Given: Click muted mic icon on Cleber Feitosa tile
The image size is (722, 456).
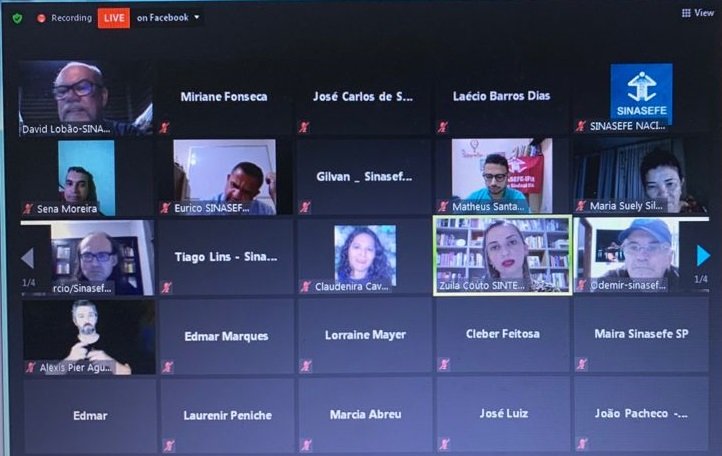Looking at the screenshot, I should (443, 366).
